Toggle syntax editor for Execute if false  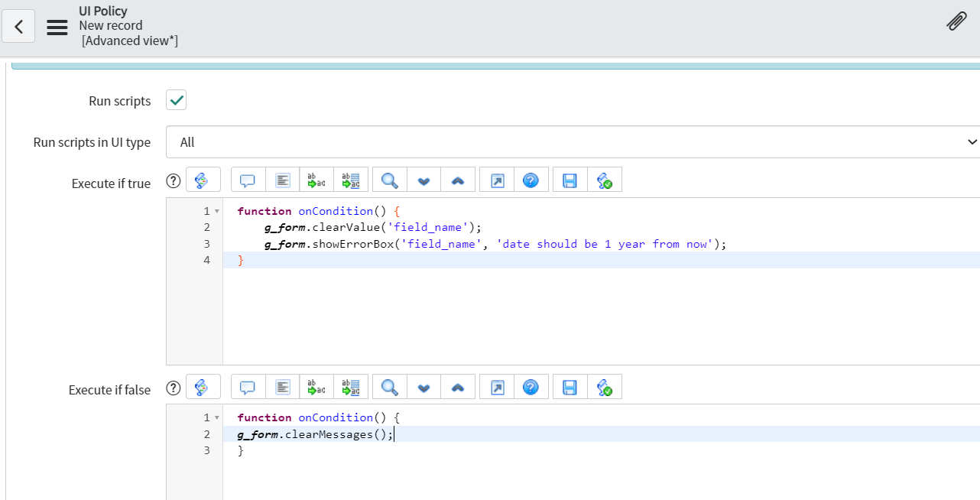tap(203, 387)
